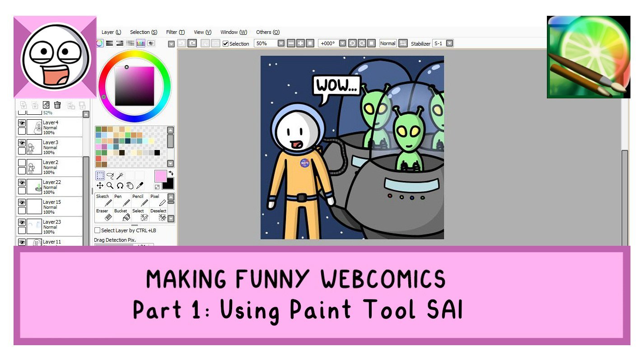Screen dimensions: 644x361
Task: Enable Select Layer by CTRL+LB checkbox
Action: (98, 230)
